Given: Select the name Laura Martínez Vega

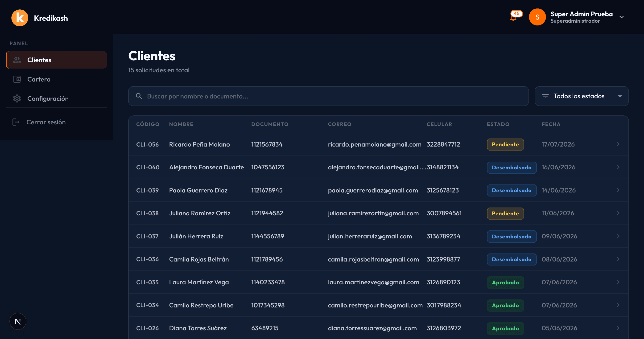Looking at the screenshot, I should click(199, 282).
